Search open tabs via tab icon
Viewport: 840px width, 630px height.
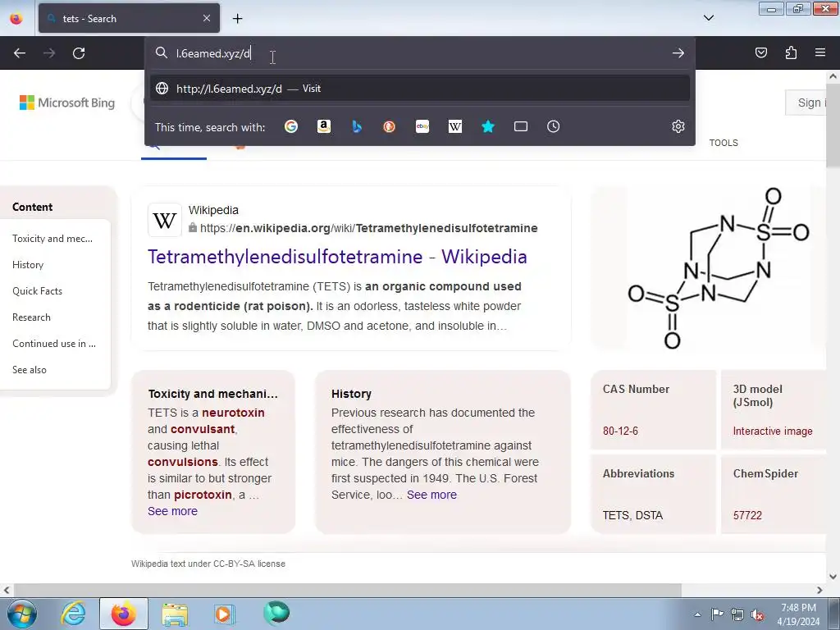[x=521, y=126]
